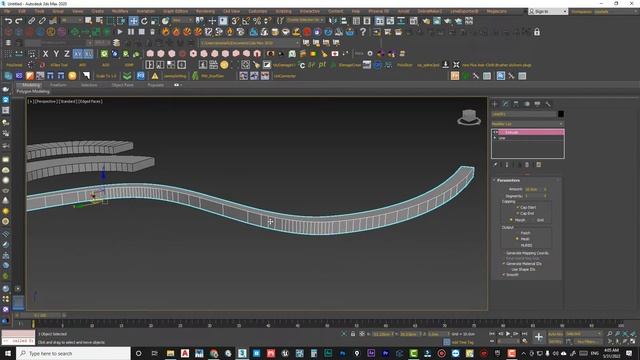This screenshot has width=640, height=360.
Task: Expand the Line entry in modifier stack
Action: coord(495,138)
